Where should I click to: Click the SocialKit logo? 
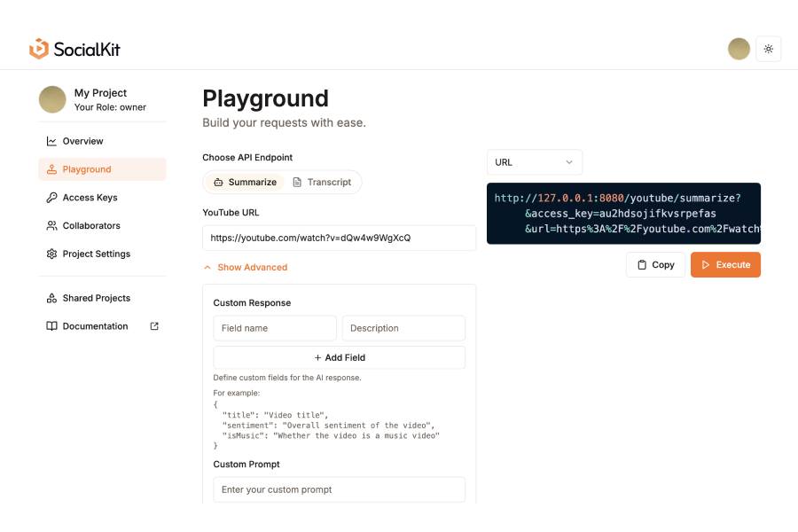click(74, 49)
